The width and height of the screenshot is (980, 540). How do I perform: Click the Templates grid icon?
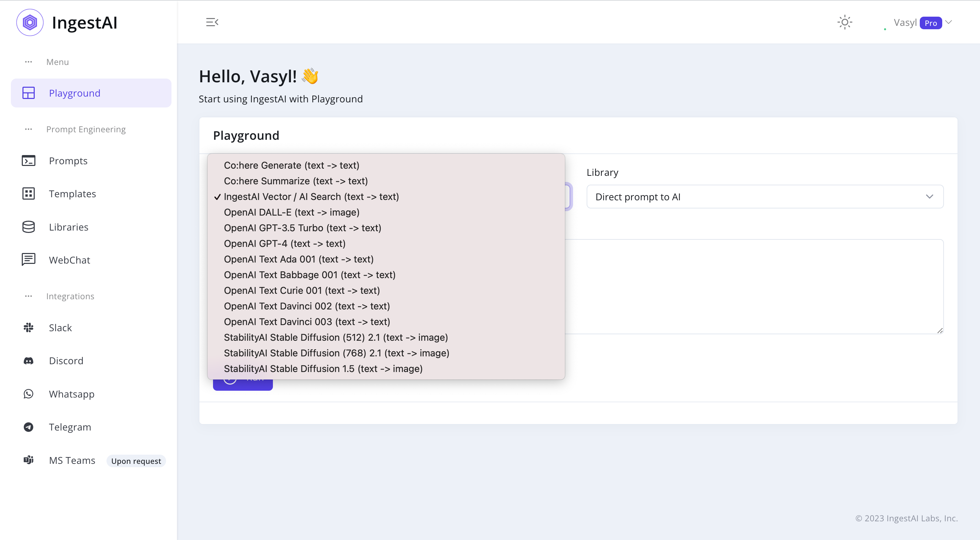(x=29, y=193)
